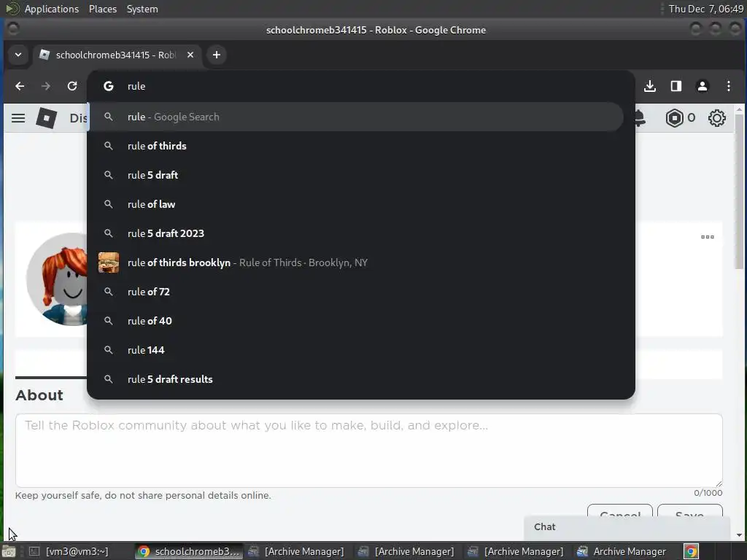Screen dimensions: 747x560
Task: Click the Roblox logo icon
Action: (x=46, y=118)
